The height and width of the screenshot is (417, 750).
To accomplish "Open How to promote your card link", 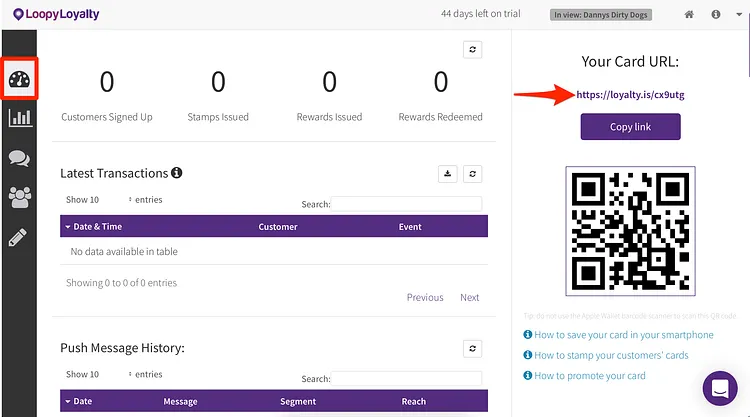I will pyautogui.click(x=589, y=376).
